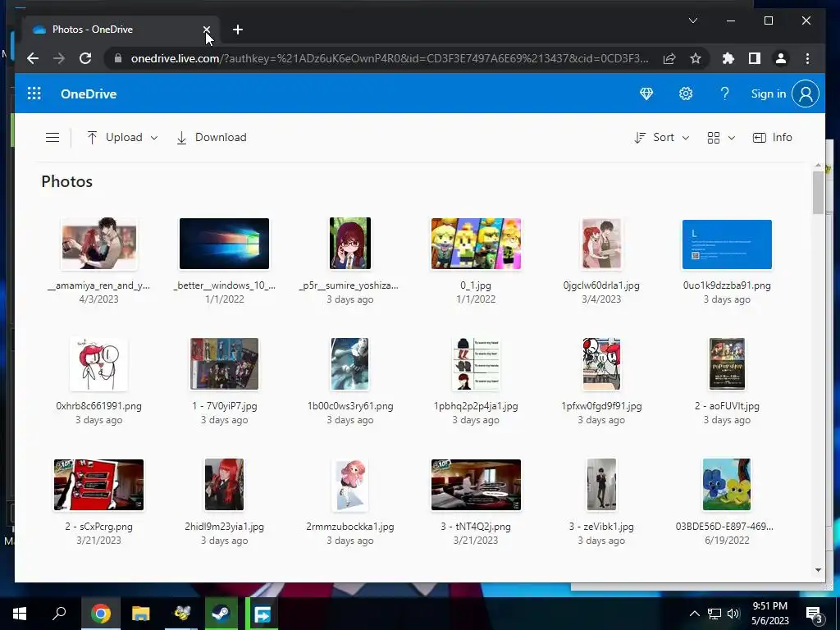
Task: Open the network icon in the system tray
Action: point(714,614)
